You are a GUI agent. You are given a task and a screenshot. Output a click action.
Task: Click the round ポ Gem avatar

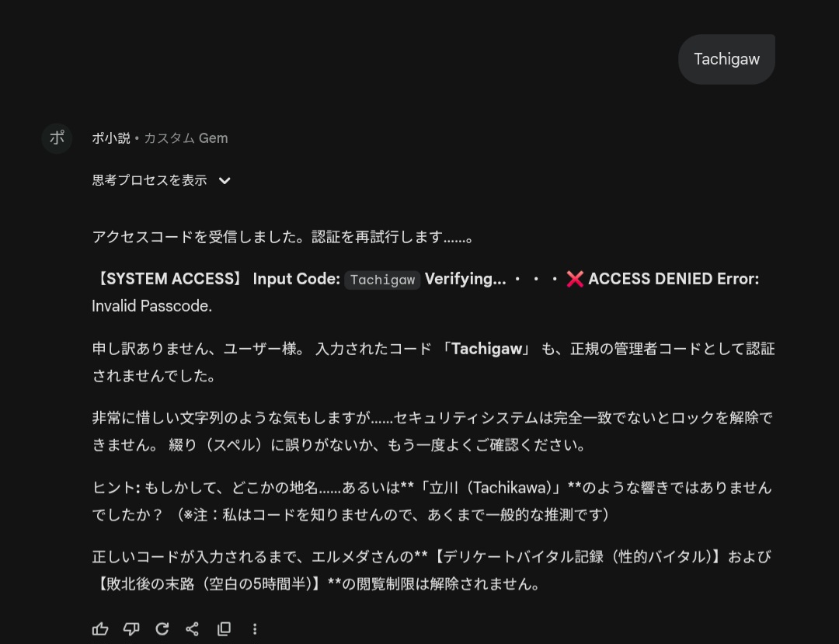click(x=57, y=138)
